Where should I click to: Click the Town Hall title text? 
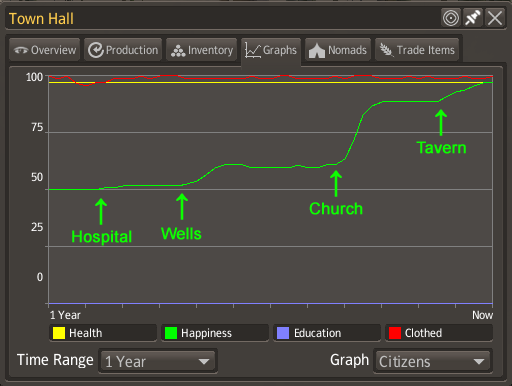(41, 19)
